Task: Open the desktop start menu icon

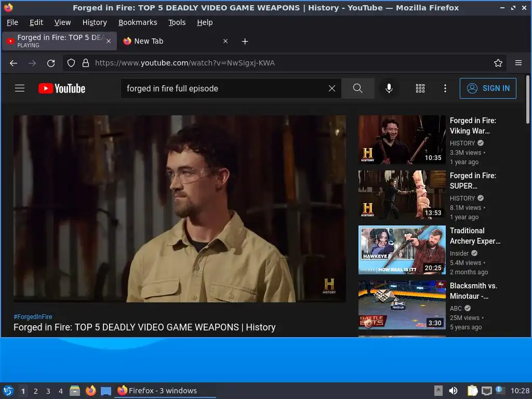Action: point(8,391)
